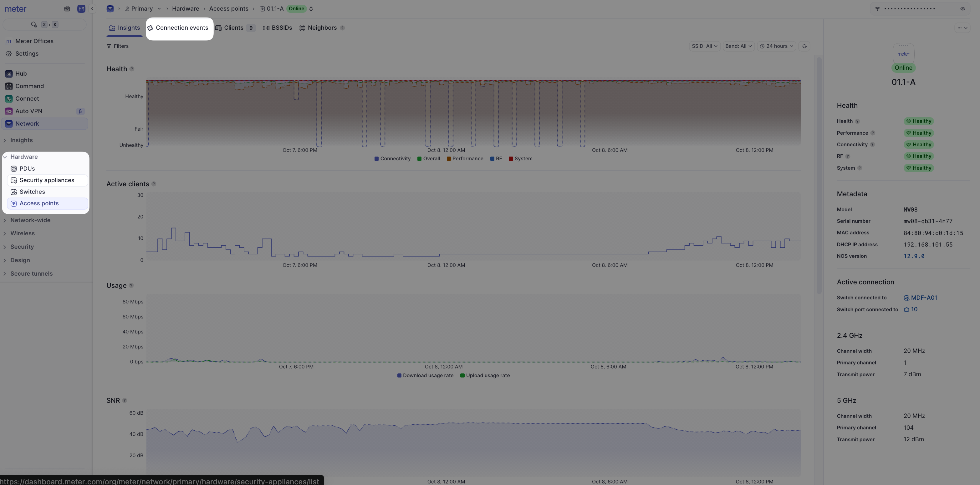This screenshot has width=980, height=485.
Task: Click the refresh icon next to 24 hours
Action: click(x=804, y=46)
